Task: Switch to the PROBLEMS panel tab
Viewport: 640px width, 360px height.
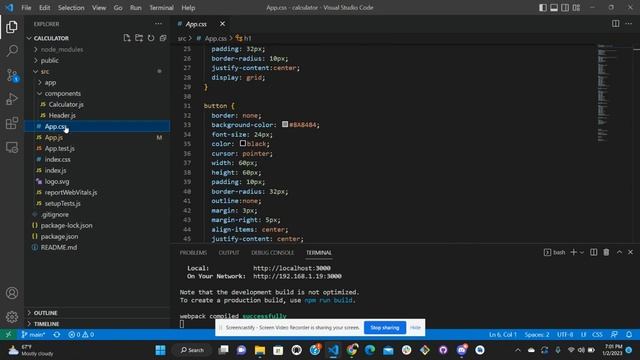Action: [193, 253]
